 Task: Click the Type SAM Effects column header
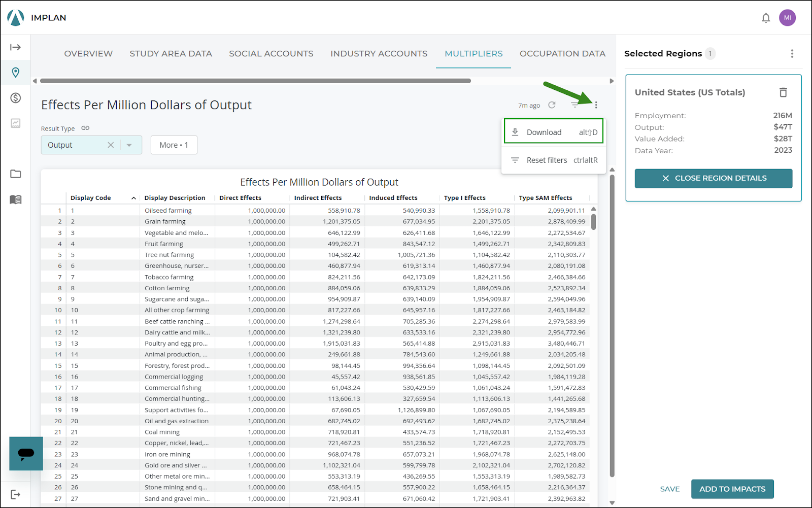[x=545, y=198]
